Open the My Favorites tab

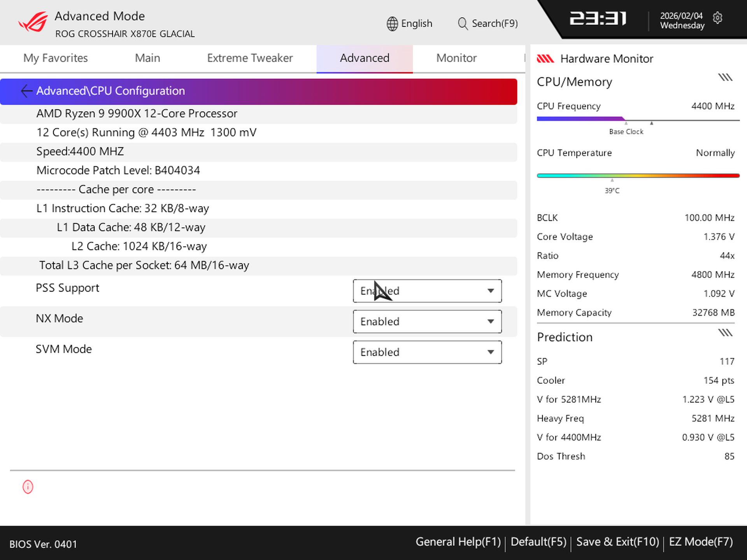(56, 58)
